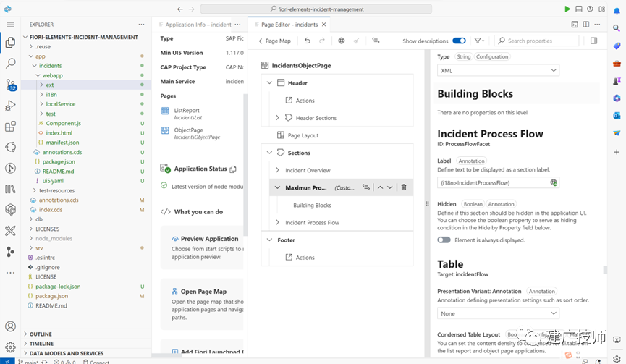Collapse the Footer node
Viewport: 626px width, 364px height.
coord(269,240)
